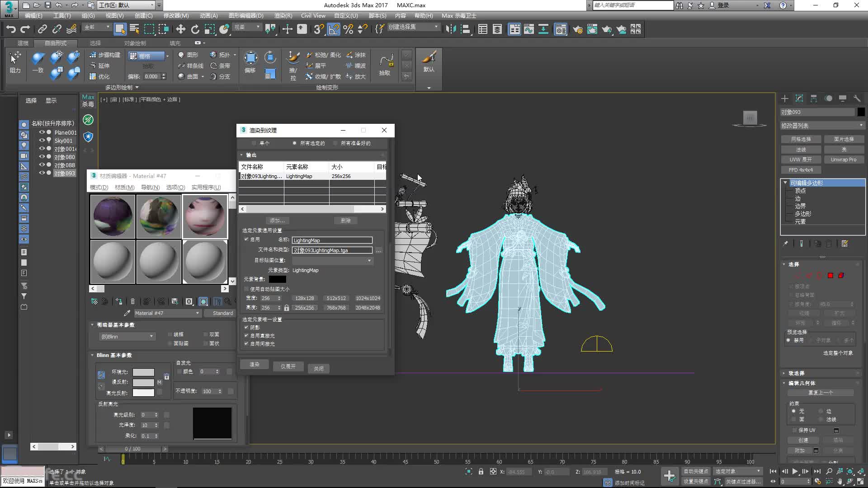Toggle the Percent Snap icon
Screen dimensions: 868x488
pyautogui.click(x=348, y=29)
